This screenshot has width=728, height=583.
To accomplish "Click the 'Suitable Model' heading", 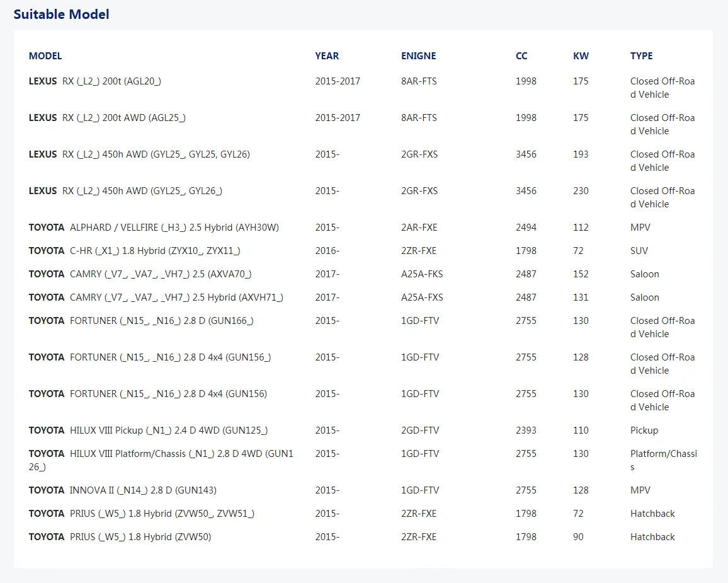I will 61,14.
